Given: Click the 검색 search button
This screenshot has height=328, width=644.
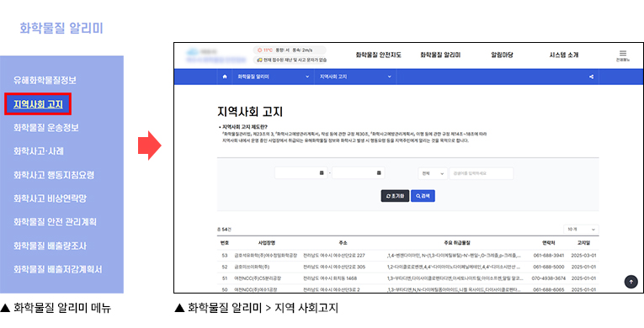Looking at the screenshot, I should tap(423, 196).
